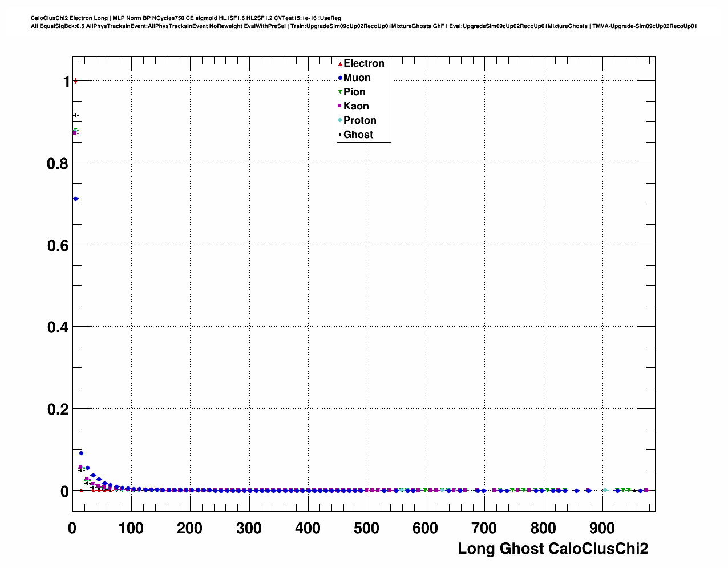Select the blue Muon circle marker in legend
This screenshot has width=728, height=568.
pos(340,78)
